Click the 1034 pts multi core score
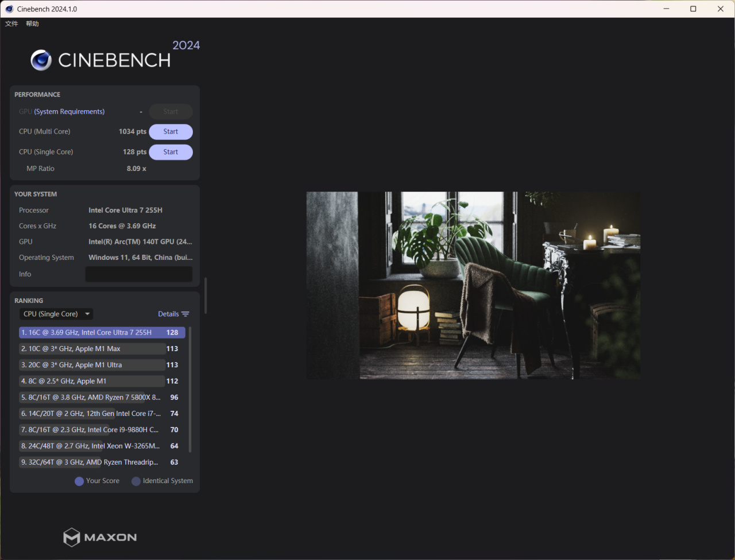The width and height of the screenshot is (735, 560). (133, 131)
